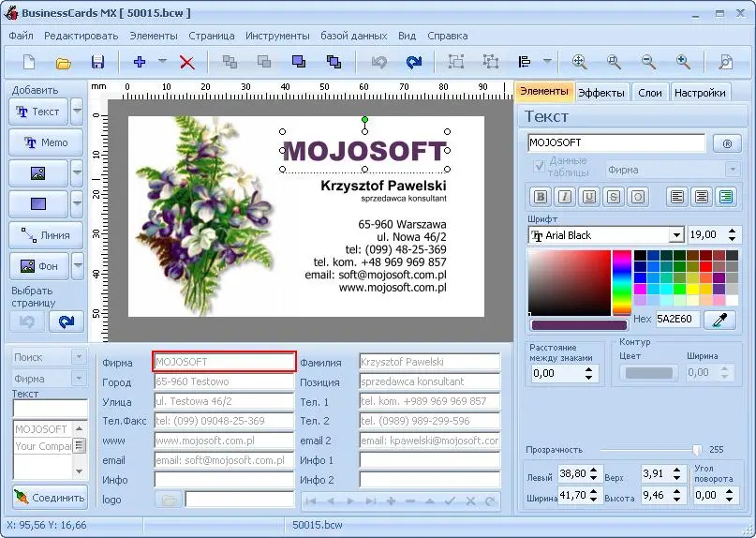Viewport: 756px width, 538px height.
Task: Expand the Фон dropdown arrow
Action: [78, 266]
